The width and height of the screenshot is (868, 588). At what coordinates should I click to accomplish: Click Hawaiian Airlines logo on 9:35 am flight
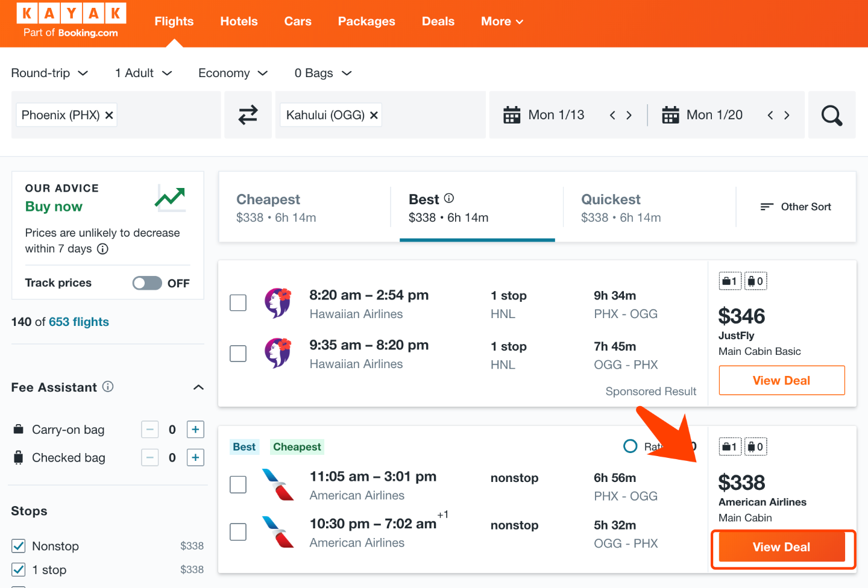tap(278, 353)
